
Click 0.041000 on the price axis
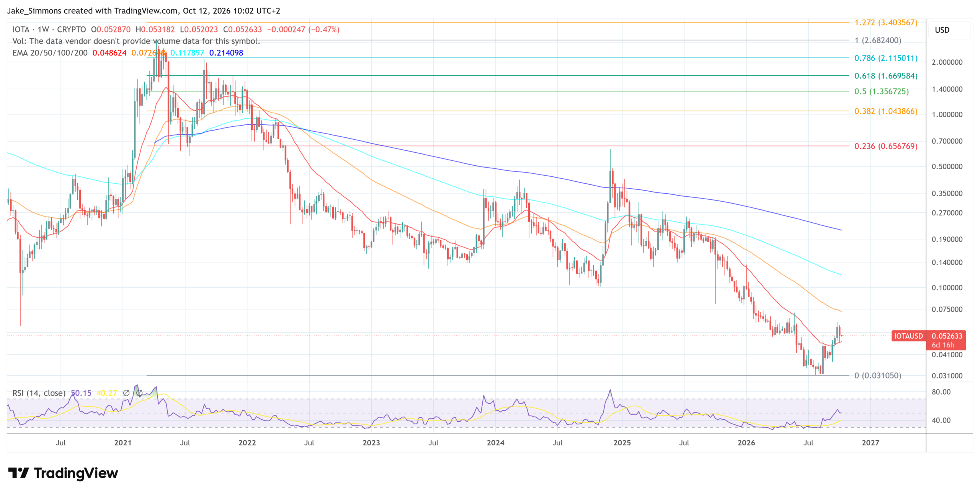tap(947, 355)
